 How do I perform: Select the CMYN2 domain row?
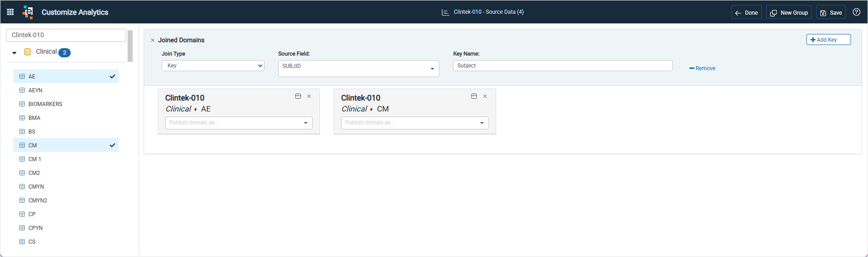(x=66, y=201)
